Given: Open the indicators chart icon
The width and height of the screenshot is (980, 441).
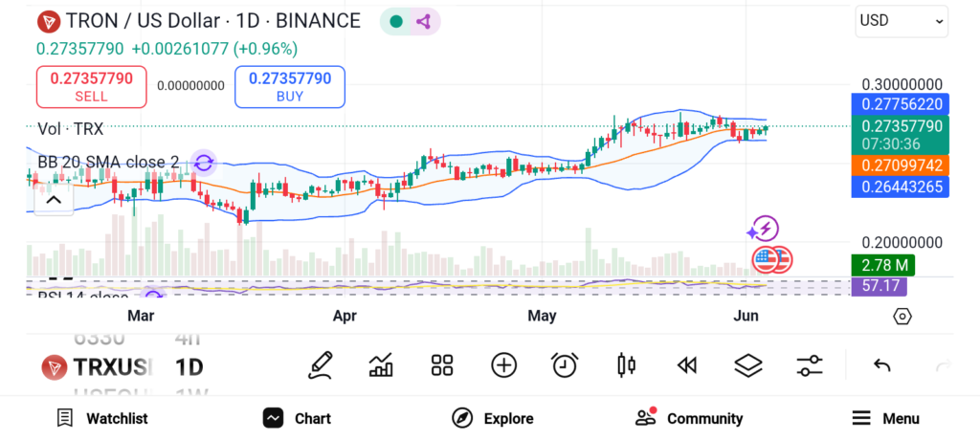Looking at the screenshot, I should pos(381,365).
